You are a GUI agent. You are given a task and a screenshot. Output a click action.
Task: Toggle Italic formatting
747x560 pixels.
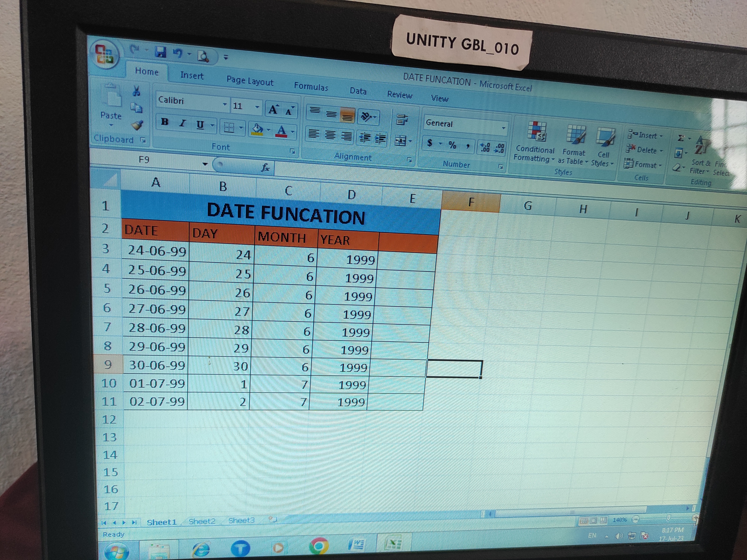tap(182, 124)
